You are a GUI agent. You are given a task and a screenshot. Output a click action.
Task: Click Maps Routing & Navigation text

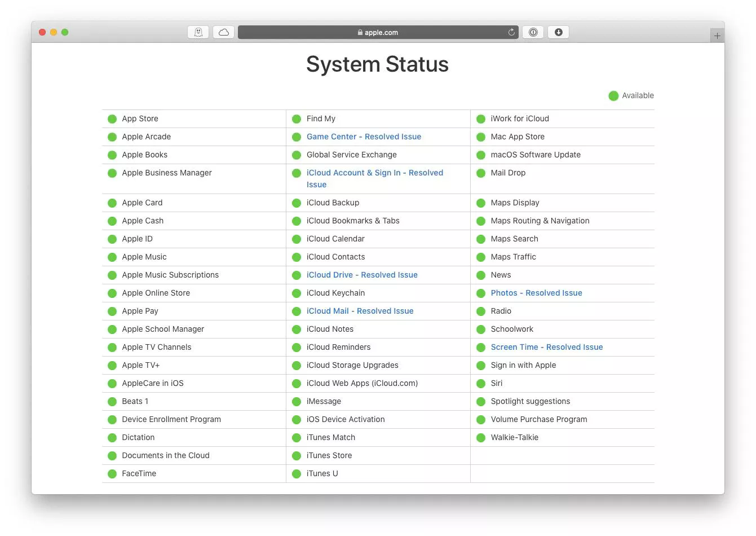[540, 221]
